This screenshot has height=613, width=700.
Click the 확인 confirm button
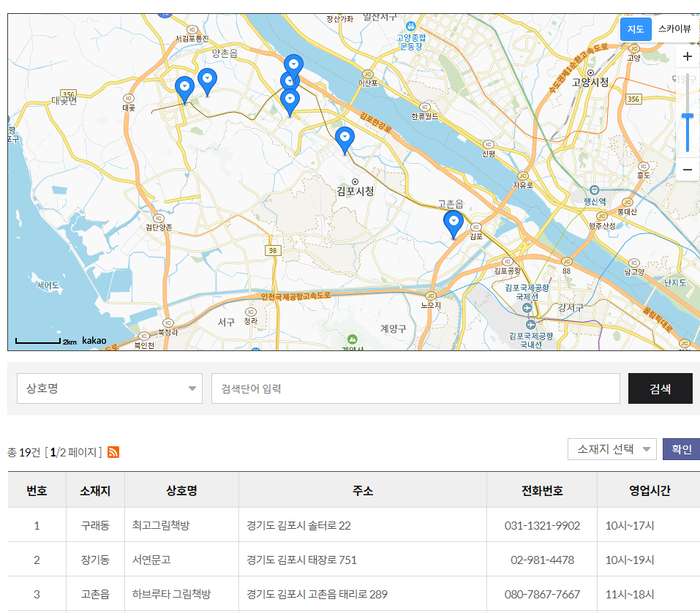681,449
